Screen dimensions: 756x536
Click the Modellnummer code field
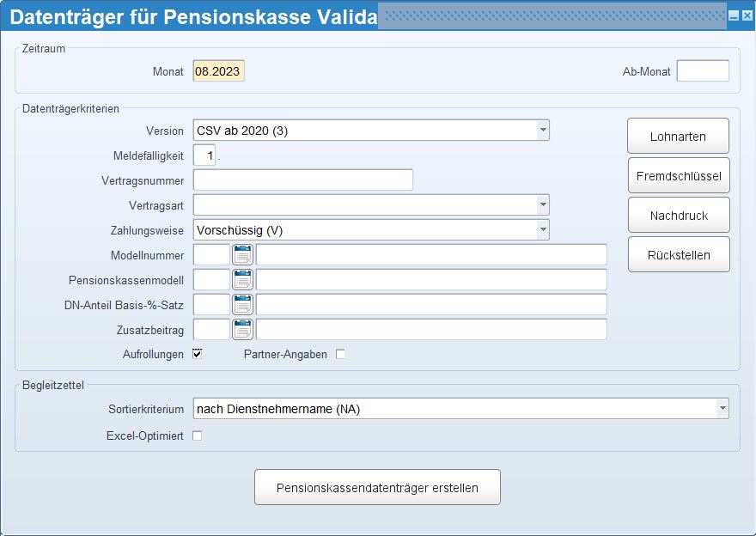point(211,255)
